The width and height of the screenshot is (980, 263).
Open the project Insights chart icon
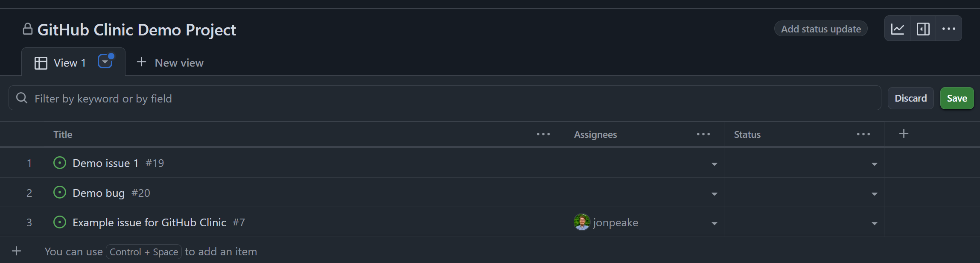[x=897, y=29]
